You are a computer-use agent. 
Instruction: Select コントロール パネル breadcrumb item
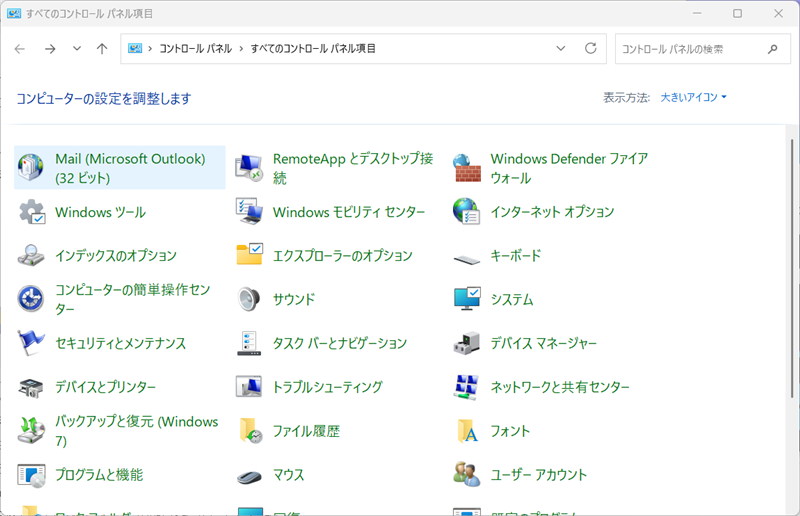click(196, 48)
